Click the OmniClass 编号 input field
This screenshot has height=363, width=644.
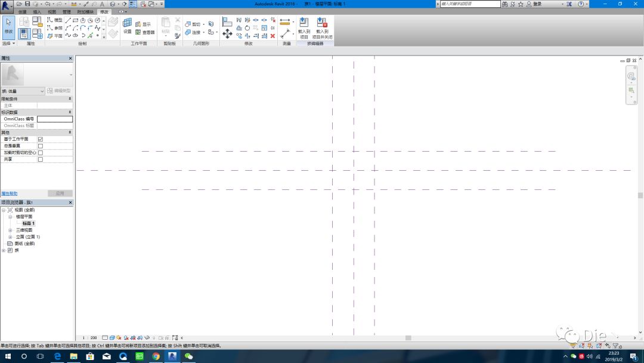55,119
